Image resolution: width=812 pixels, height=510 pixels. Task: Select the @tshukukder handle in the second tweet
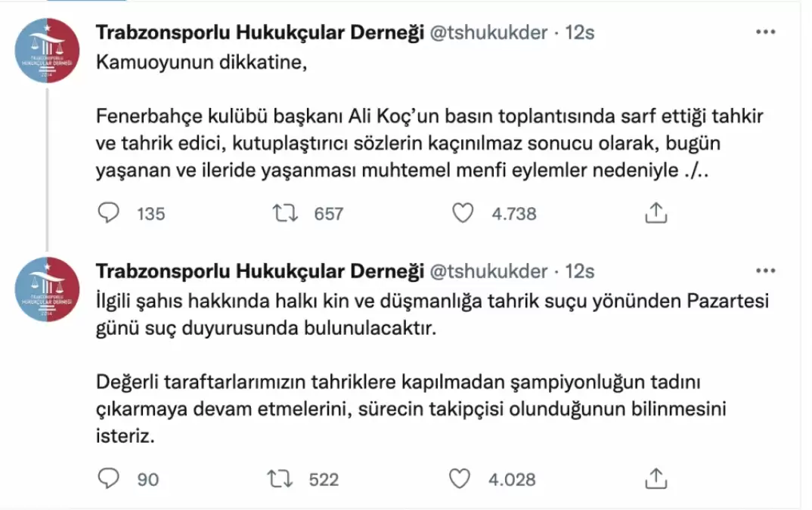488,271
